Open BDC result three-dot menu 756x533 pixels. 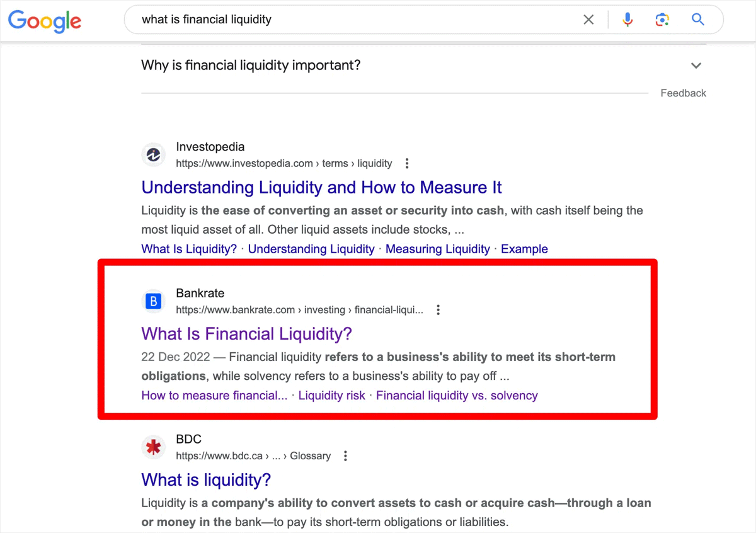(345, 456)
